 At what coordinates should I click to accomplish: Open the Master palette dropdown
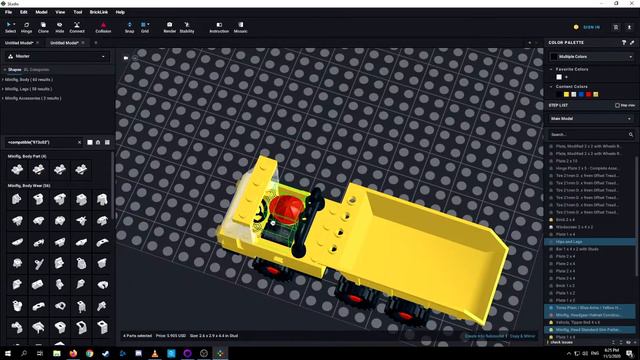[x=57, y=56]
